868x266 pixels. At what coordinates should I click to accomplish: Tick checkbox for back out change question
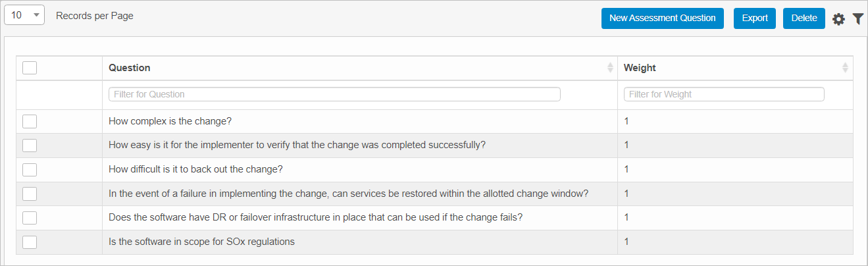[x=30, y=169]
